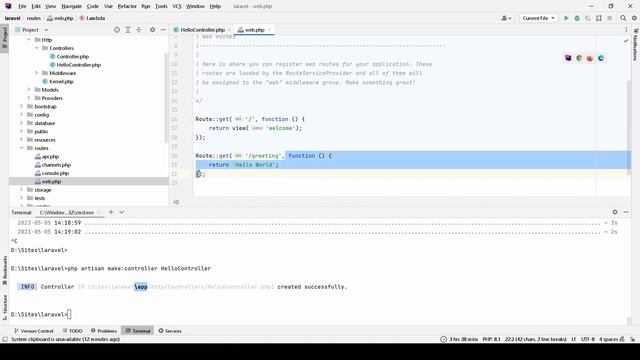The image size is (640, 360).
Task: Expand the Models folder
Action: tap(29, 90)
